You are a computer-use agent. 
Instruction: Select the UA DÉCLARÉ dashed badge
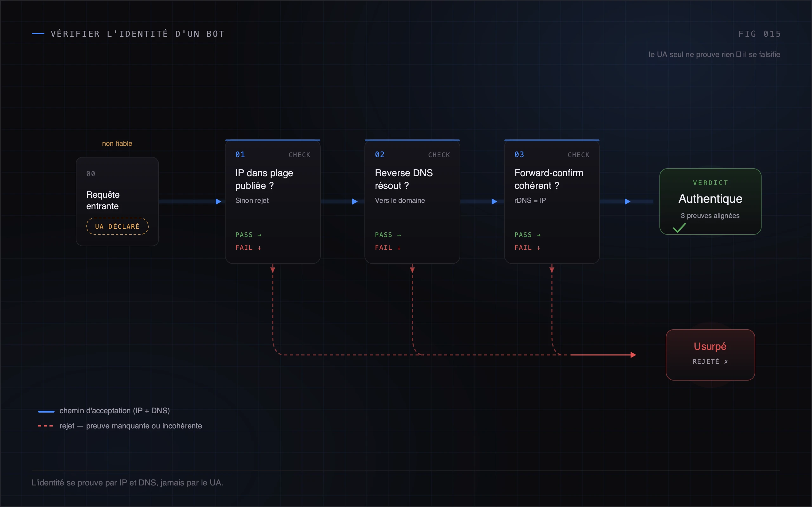[x=117, y=226]
